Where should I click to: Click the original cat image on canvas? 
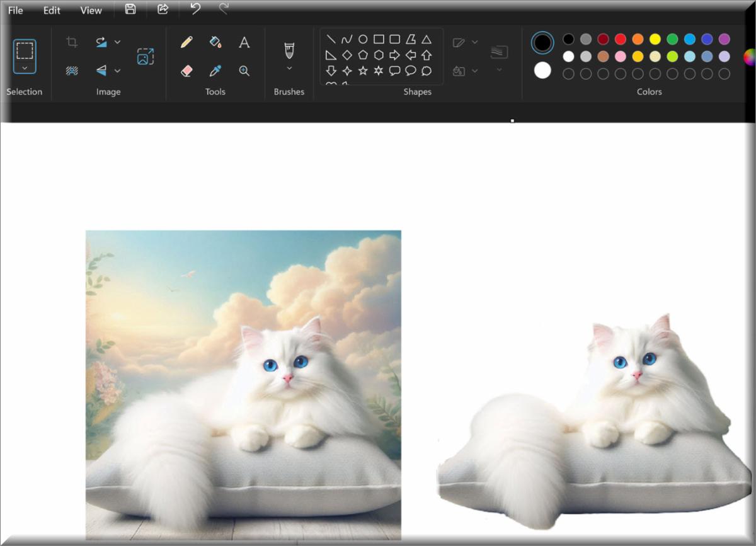click(243, 384)
